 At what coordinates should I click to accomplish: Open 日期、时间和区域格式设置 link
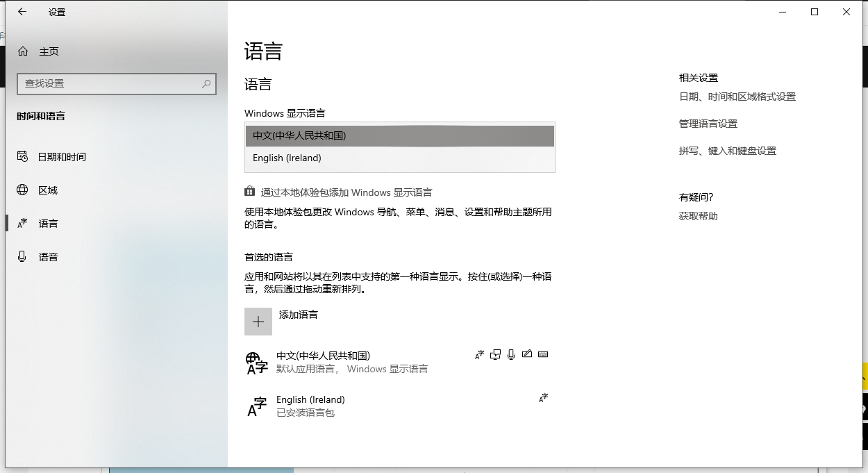[737, 97]
